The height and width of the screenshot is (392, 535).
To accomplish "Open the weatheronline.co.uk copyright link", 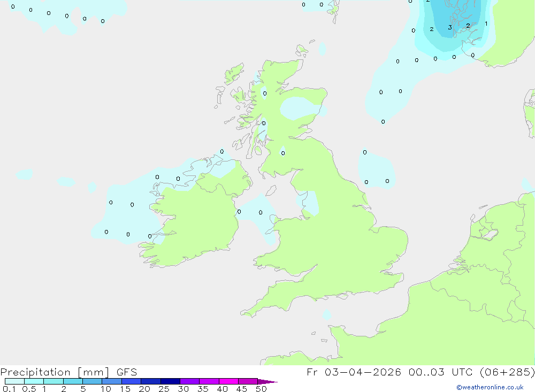I will 490,387.
